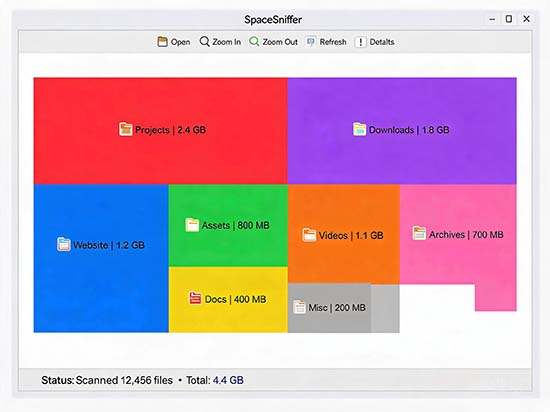550x412 pixels.
Task: Maximize the SpaceSniffer window
Action: [x=509, y=19]
